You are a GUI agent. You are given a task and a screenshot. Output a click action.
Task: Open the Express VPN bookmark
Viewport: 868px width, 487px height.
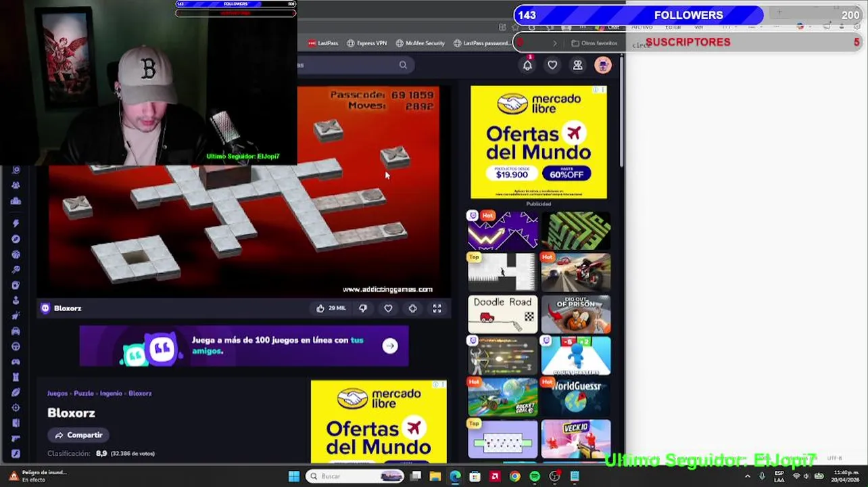[x=367, y=43]
